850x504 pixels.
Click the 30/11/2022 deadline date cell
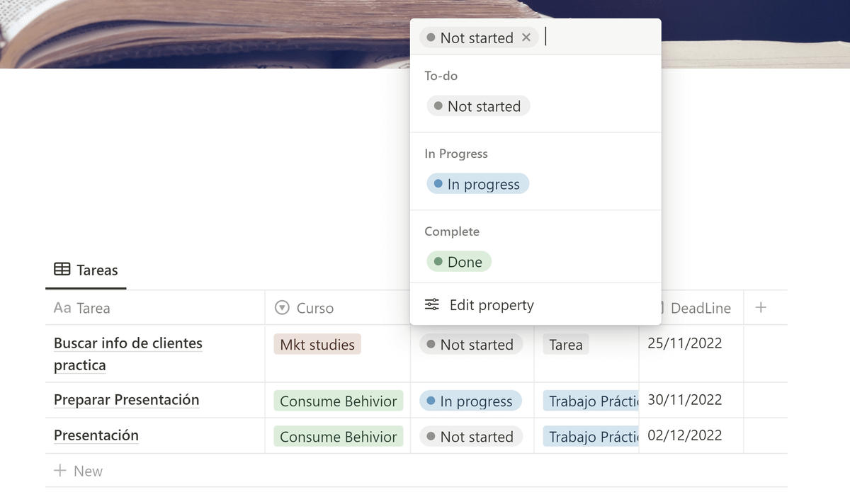[684, 400]
